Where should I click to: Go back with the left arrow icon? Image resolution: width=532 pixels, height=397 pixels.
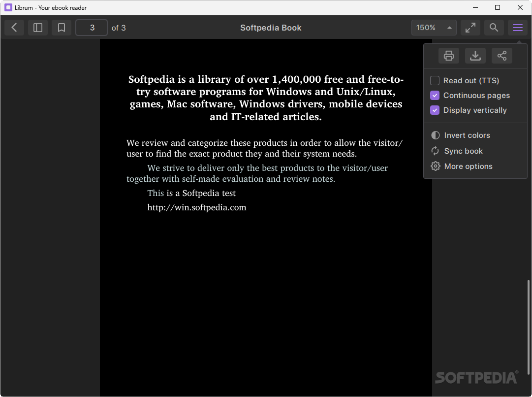[x=14, y=28]
